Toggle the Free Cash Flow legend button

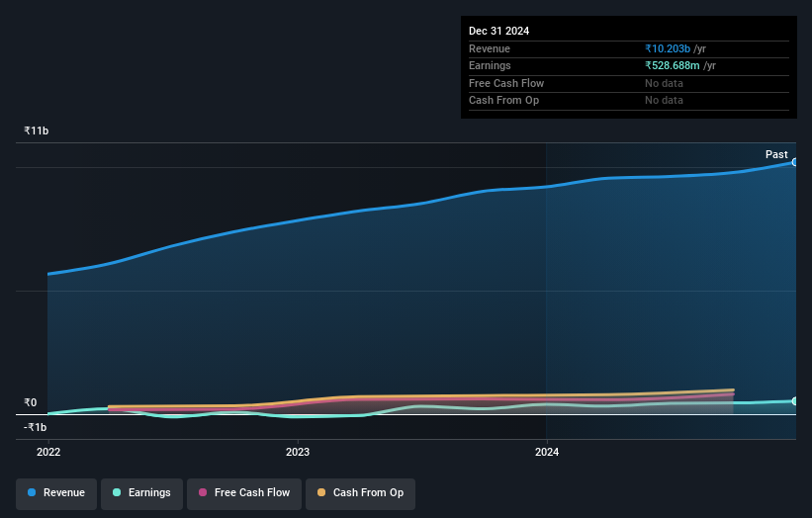[244, 493]
